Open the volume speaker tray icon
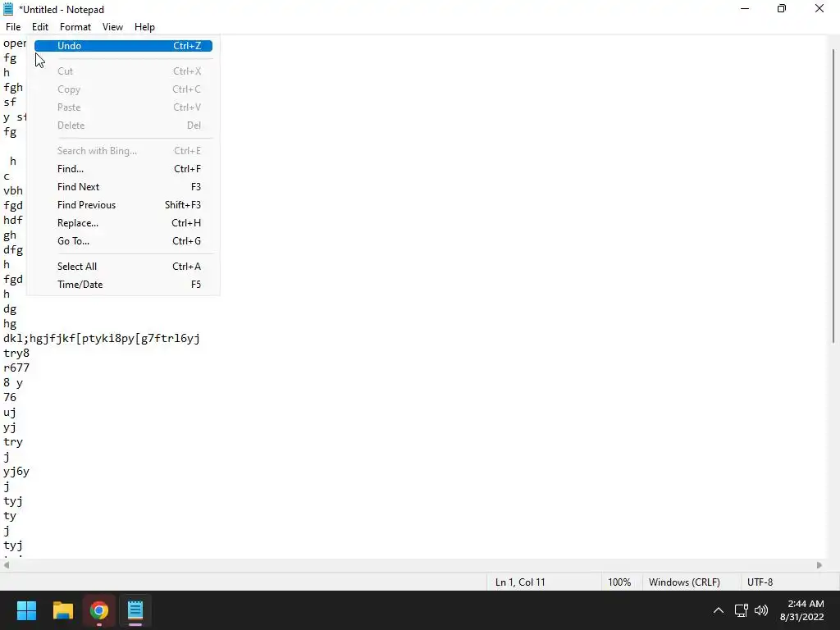 [x=760, y=610]
